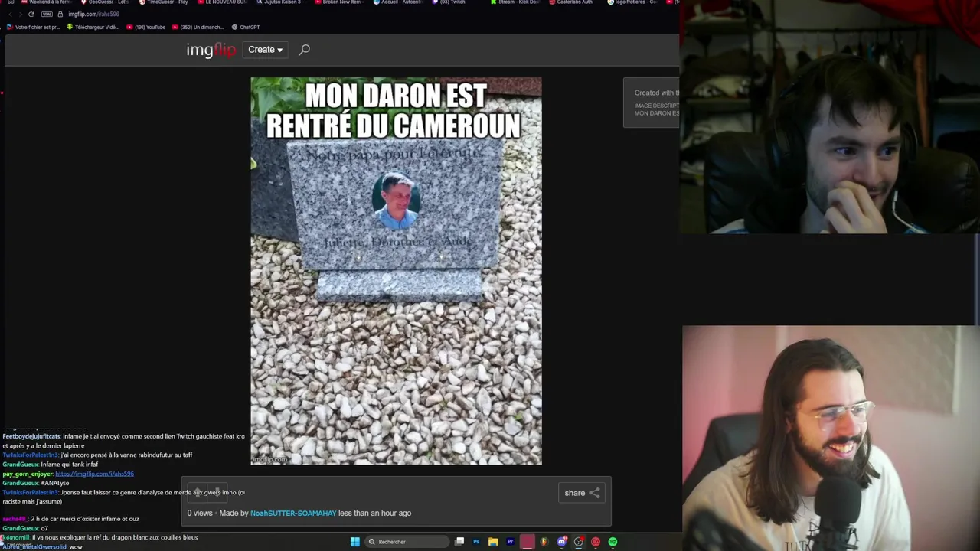The width and height of the screenshot is (980, 551).
Task: Click the meme image of the gravestone
Action: pyautogui.click(x=396, y=270)
